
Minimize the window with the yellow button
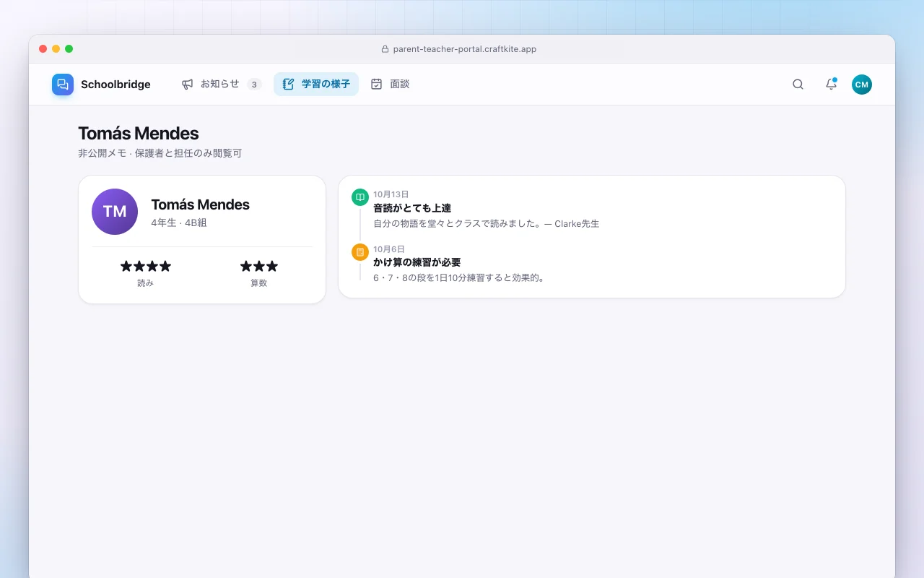[x=56, y=49]
